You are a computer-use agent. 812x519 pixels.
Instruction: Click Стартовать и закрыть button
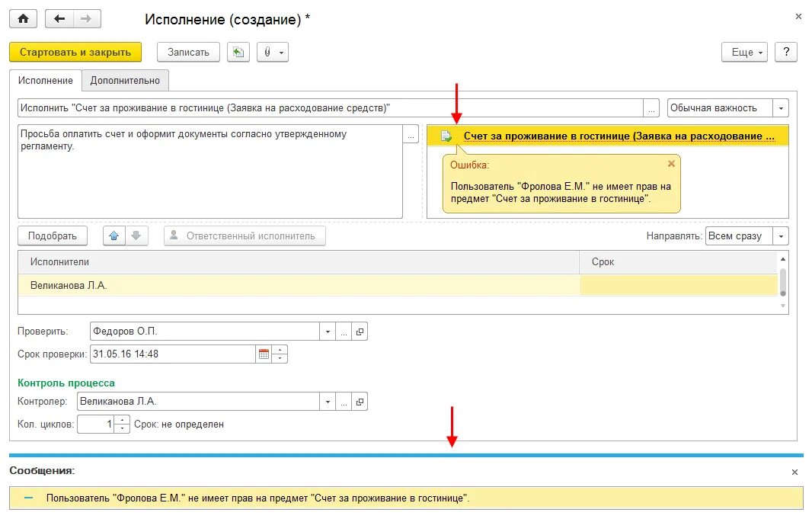click(x=75, y=53)
